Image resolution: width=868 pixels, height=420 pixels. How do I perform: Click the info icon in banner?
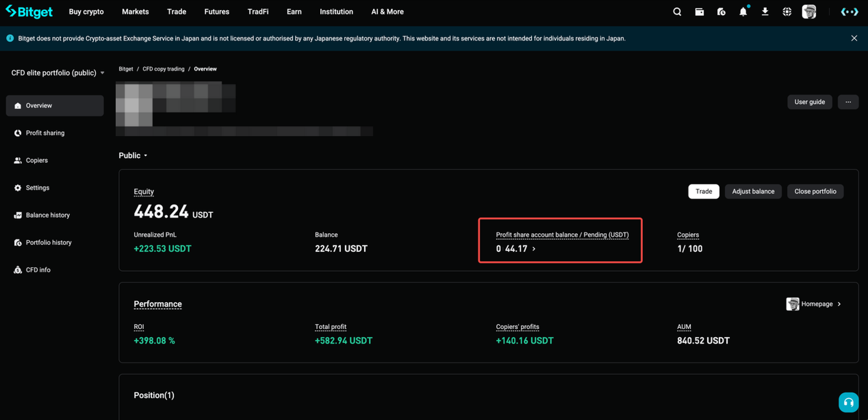(10, 38)
